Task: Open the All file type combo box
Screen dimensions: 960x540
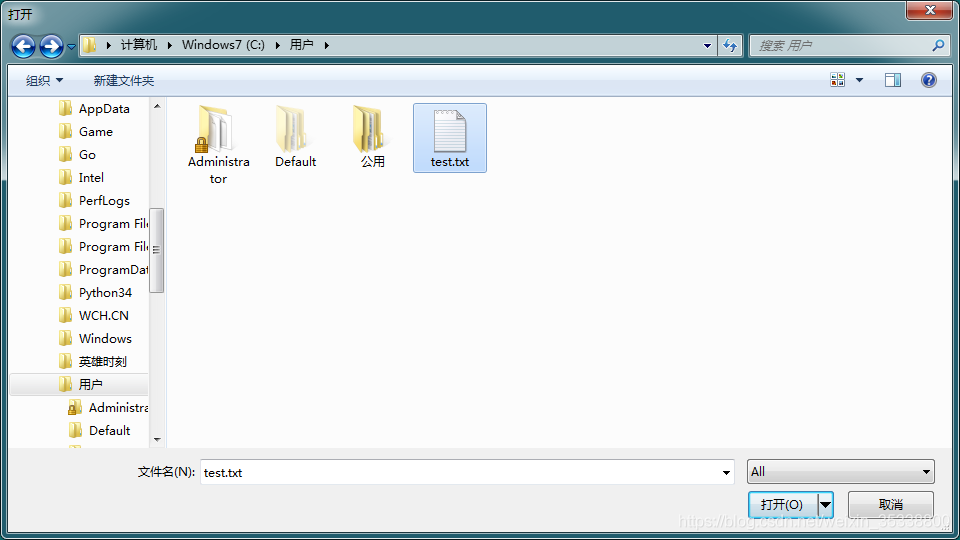Action: [x=841, y=471]
